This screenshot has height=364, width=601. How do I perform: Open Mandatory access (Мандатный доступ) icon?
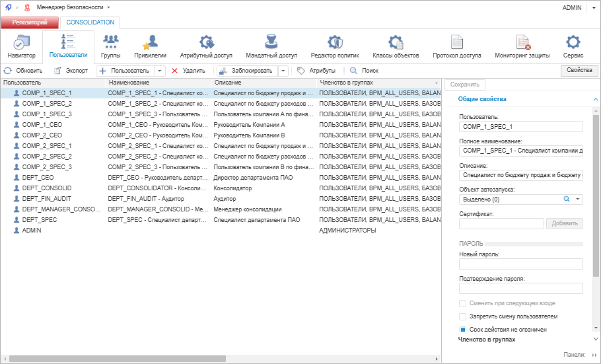point(271,43)
